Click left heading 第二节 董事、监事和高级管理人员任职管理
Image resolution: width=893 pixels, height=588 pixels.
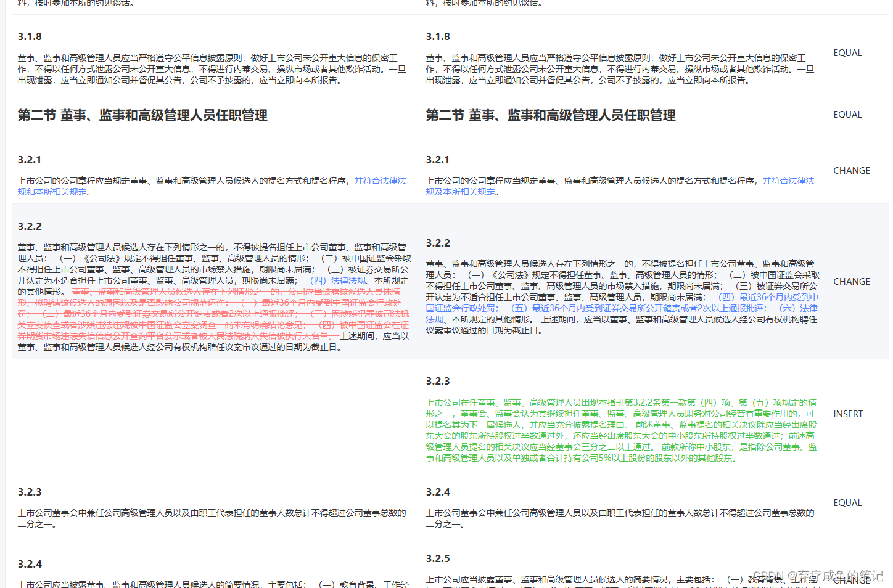142,115
